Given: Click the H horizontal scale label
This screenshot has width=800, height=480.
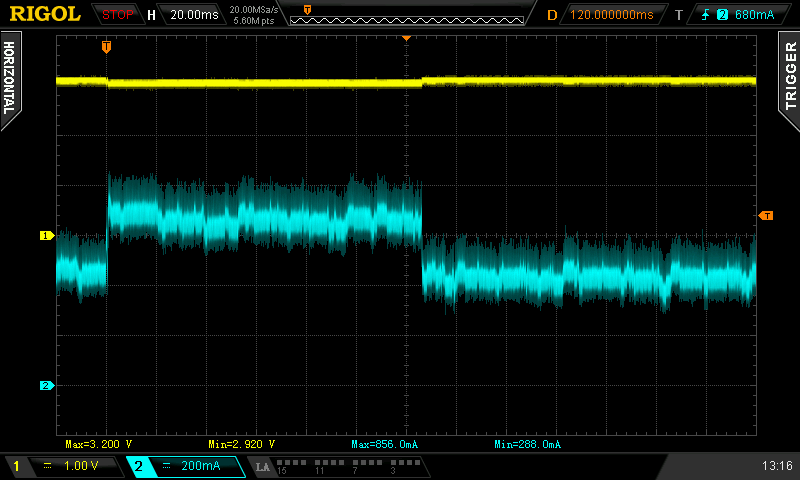Looking at the screenshot, I should (151, 15).
